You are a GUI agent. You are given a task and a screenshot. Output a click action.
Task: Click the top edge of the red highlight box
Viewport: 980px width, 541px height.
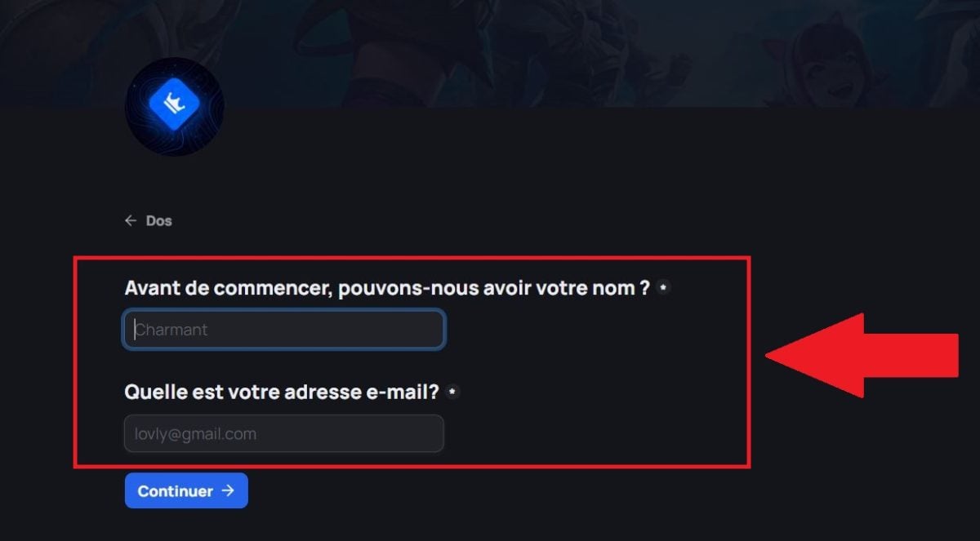(412, 259)
